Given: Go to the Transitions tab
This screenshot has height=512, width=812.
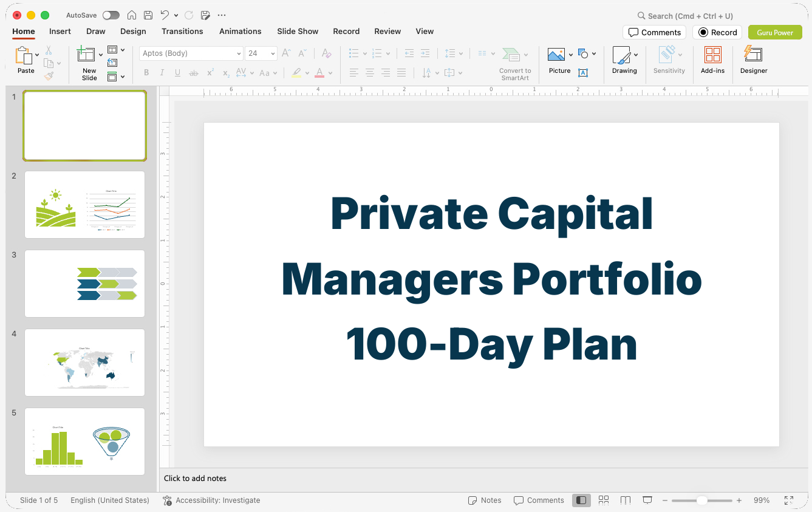Looking at the screenshot, I should 182,31.
